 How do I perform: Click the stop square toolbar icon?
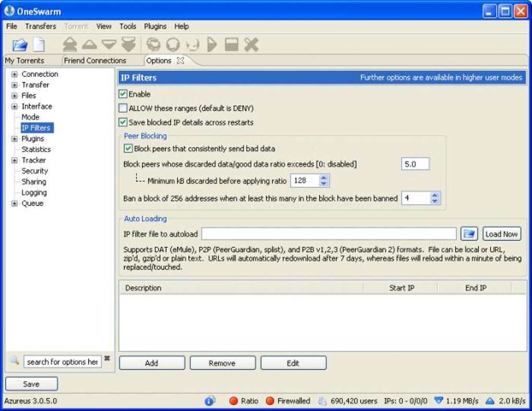232,44
